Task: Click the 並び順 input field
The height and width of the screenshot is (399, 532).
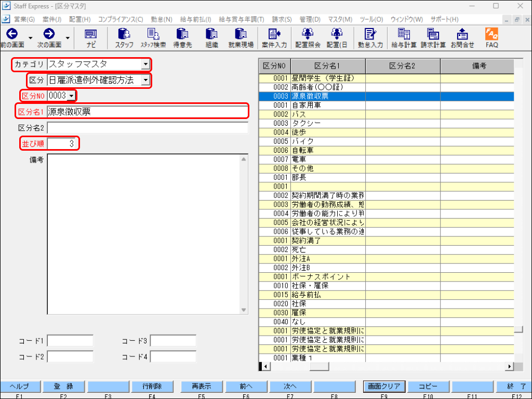Action: click(62, 143)
